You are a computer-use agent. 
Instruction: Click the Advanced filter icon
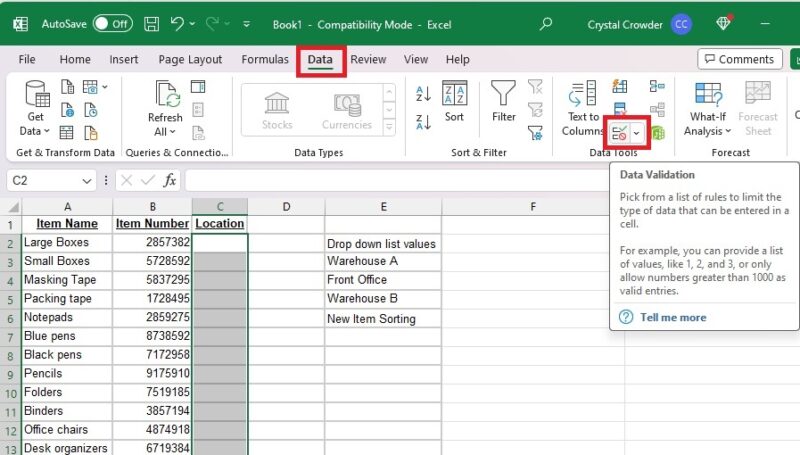[x=535, y=133]
